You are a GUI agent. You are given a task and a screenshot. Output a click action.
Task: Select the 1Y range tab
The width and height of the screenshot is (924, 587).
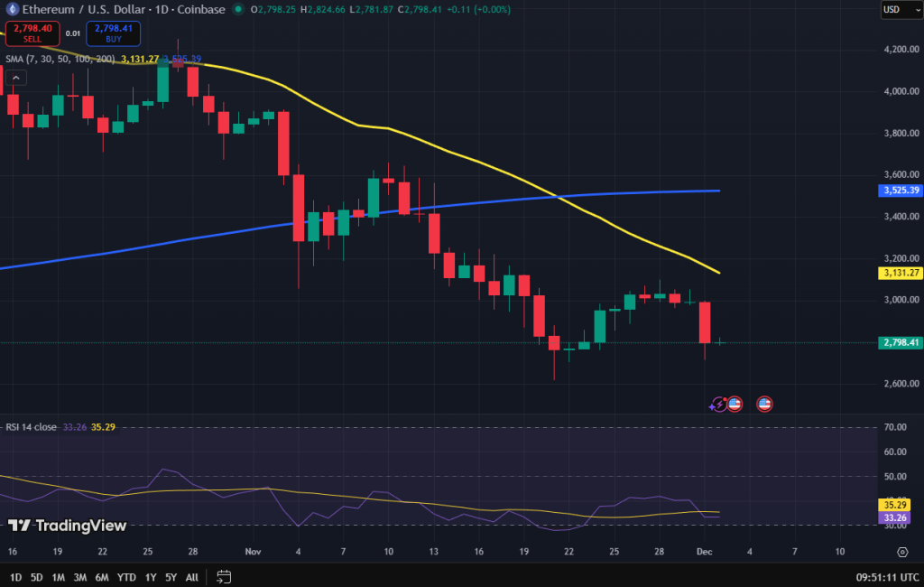tap(150, 576)
